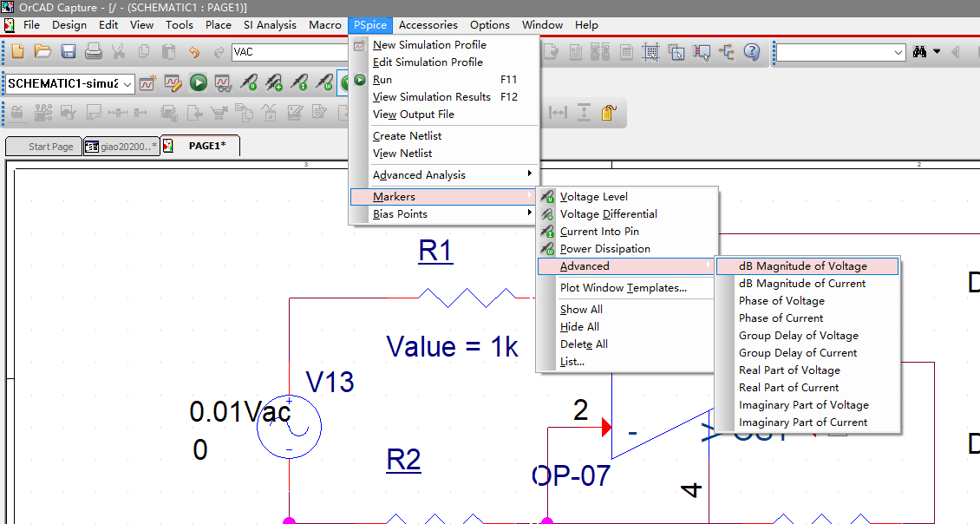Click the yellow tag icon in toolbar
Viewport: 980px width, 524px height.
(609, 113)
